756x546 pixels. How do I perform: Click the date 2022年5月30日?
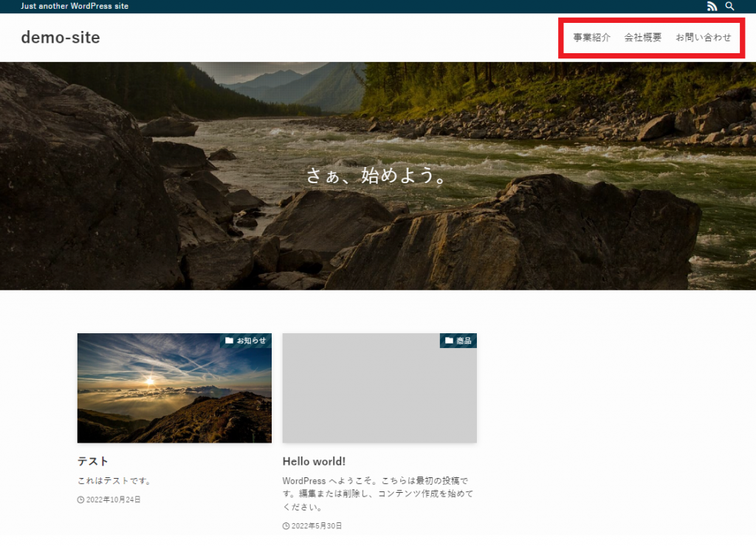click(x=317, y=526)
